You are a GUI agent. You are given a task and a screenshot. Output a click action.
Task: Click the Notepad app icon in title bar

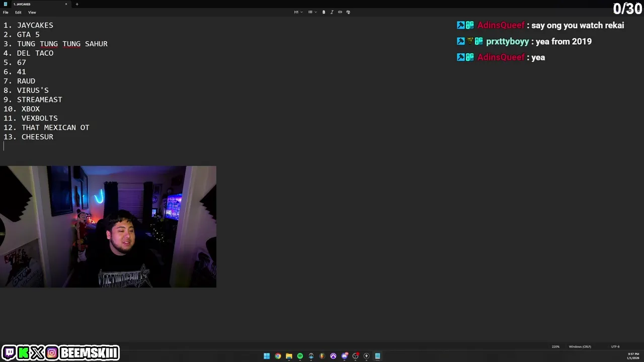pyautogui.click(x=6, y=4)
